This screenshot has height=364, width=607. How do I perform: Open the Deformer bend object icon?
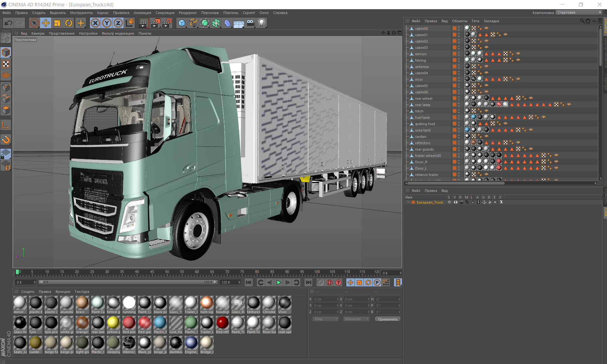[227, 23]
